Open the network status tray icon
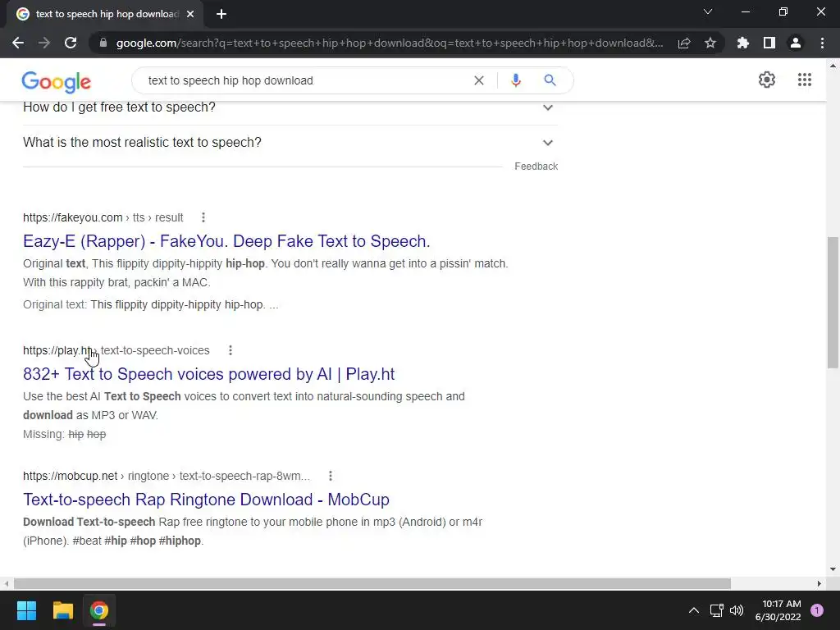Screen dimensions: 840x630 click(x=716, y=610)
